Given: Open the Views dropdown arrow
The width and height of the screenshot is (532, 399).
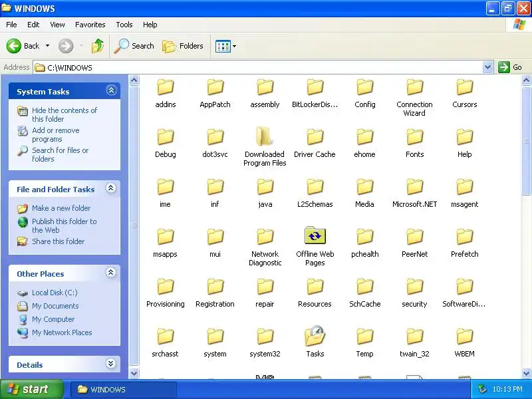Looking at the screenshot, I should [235, 46].
